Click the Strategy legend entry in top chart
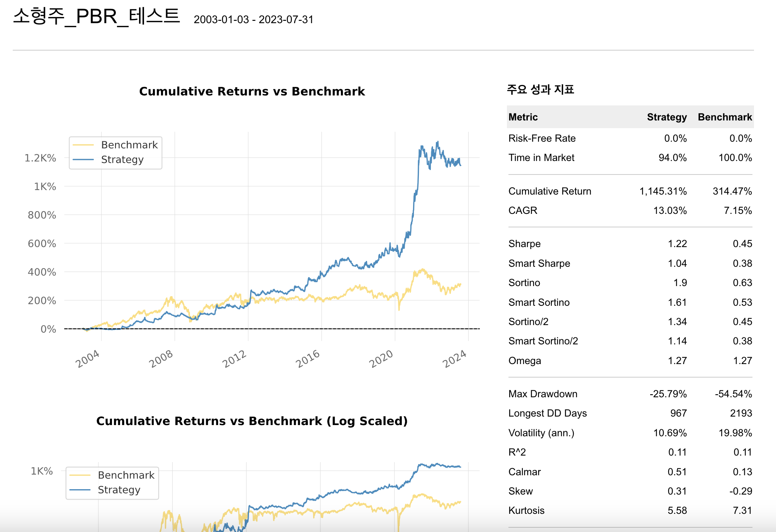The image size is (776, 532). (122, 159)
